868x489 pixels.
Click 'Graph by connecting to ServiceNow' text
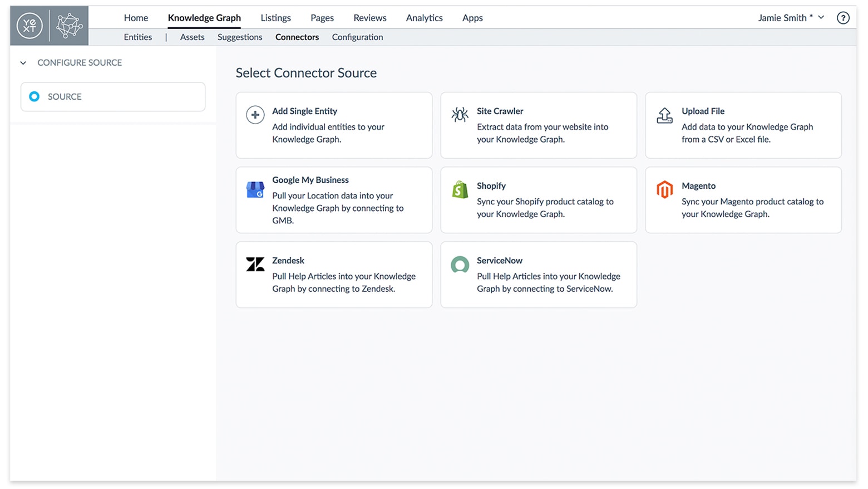544,289
